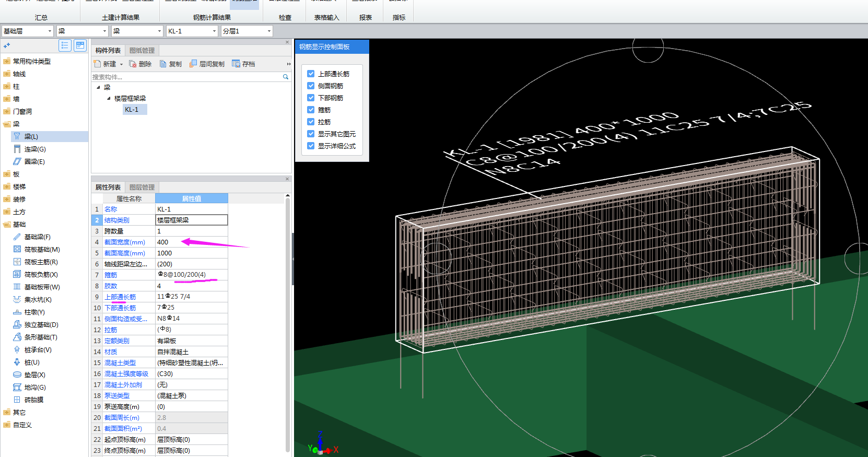Click the 新建 new component icon
Image resolution: width=868 pixels, height=457 pixels.
97,64
